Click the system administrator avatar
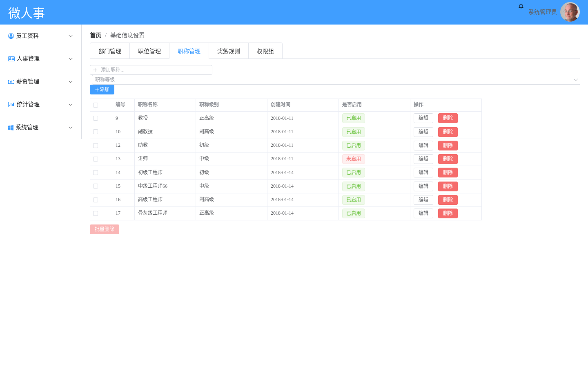 tap(570, 12)
